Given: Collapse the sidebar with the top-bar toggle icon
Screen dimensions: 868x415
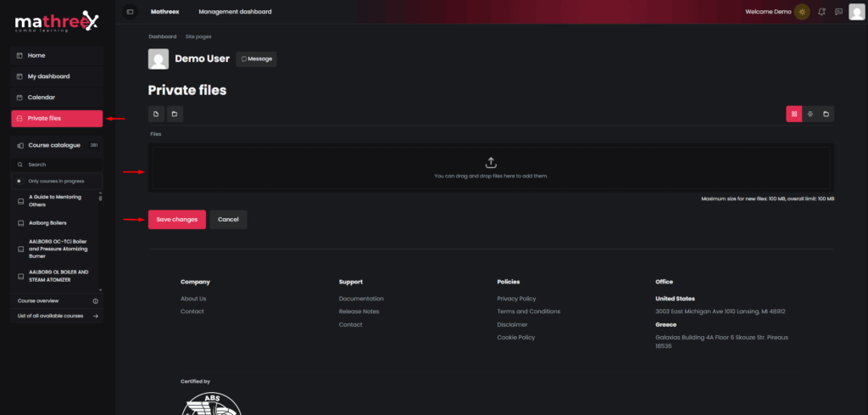Looking at the screenshot, I should pyautogui.click(x=130, y=12).
